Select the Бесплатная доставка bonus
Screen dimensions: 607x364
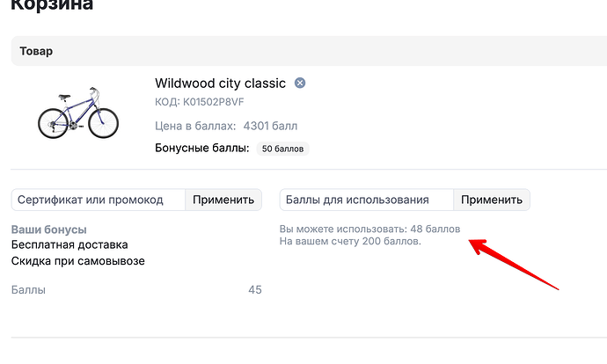(x=69, y=244)
